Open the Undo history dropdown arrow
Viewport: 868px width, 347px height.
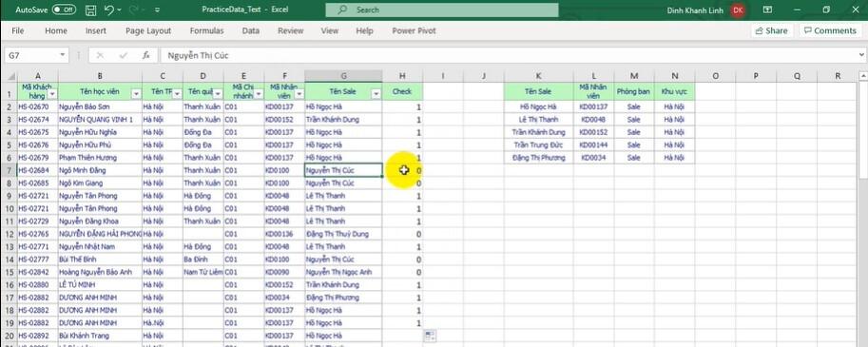point(119,10)
